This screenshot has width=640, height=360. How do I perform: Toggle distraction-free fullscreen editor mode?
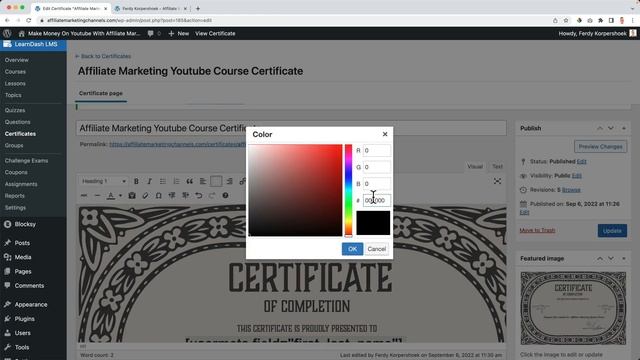[497, 181]
